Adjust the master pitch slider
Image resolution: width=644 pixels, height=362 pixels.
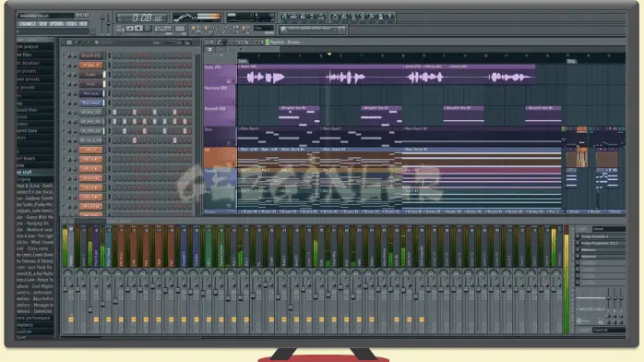[x=109, y=22]
